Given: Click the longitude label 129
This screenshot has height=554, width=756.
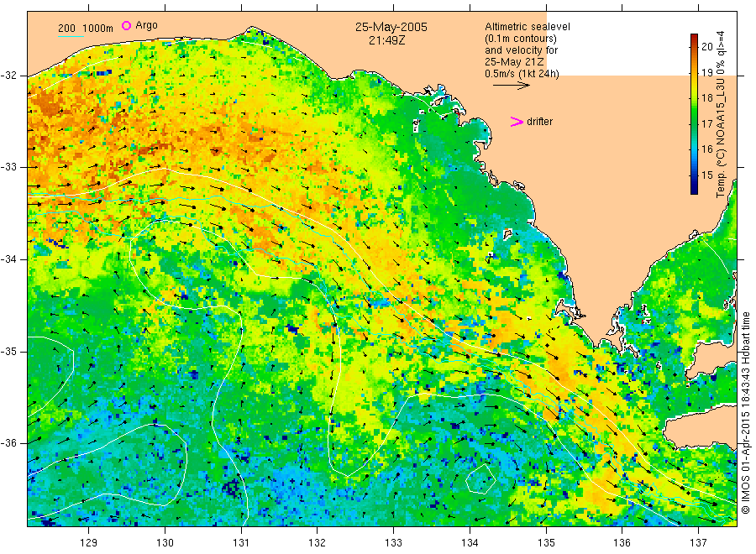Looking at the screenshot, I should 89,543.
